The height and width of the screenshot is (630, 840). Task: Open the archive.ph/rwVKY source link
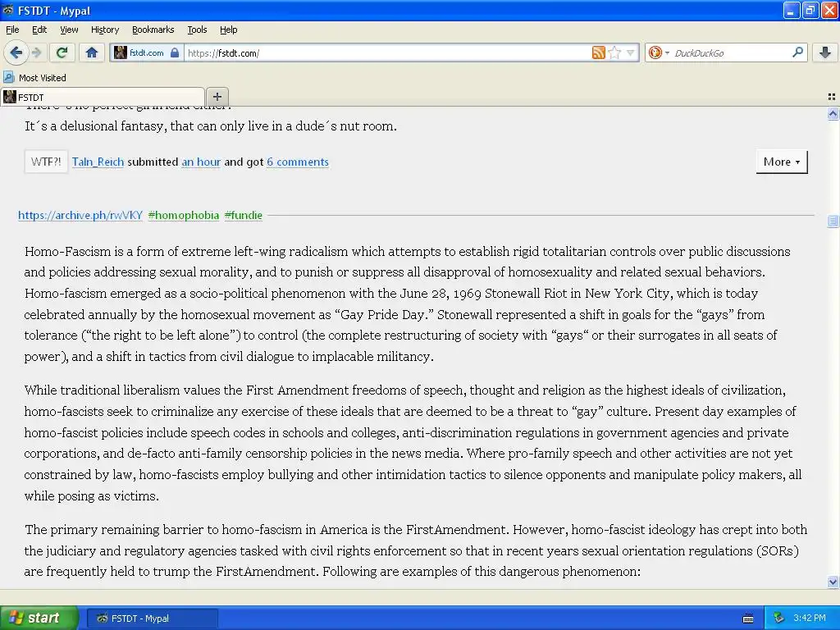point(80,215)
